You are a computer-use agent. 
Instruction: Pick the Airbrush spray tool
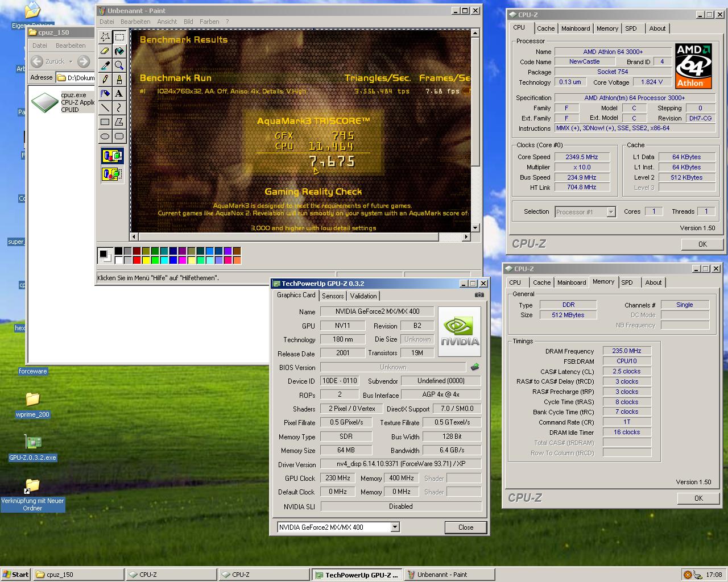[105, 93]
